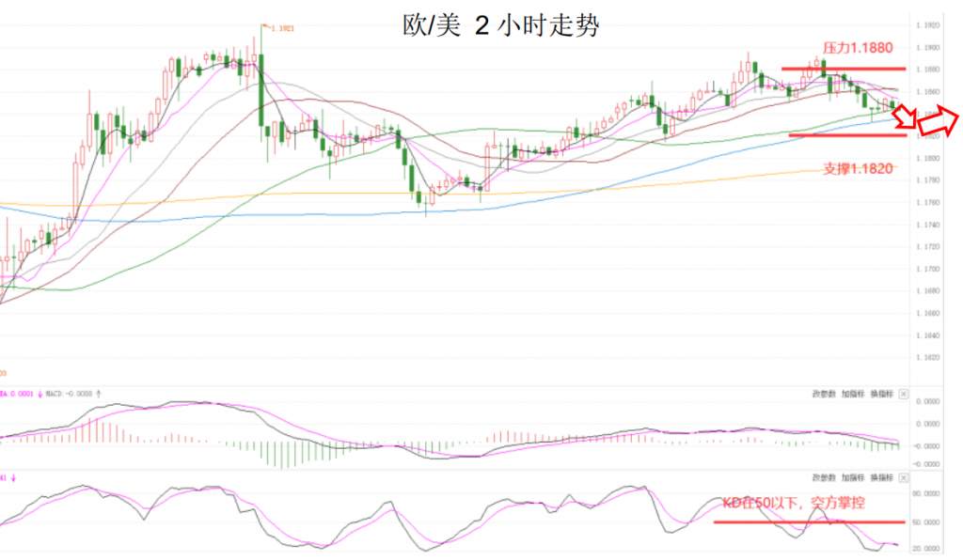
Task: Click the MACD value readout label
Action: point(69,394)
